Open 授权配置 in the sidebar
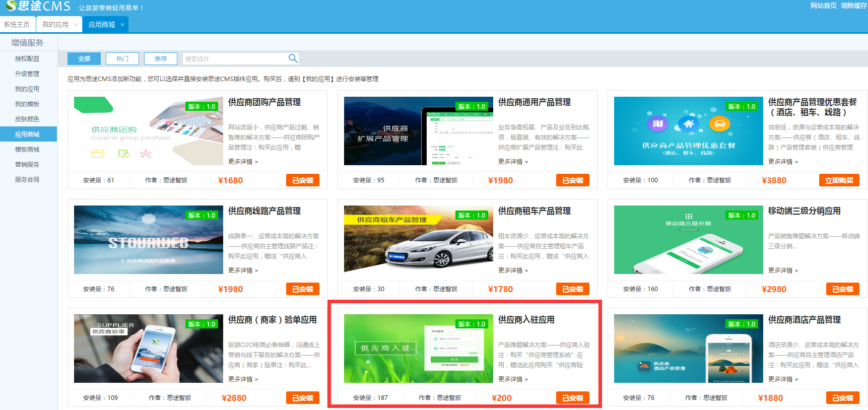This screenshot has width=868, height=410. click(27, 59)
